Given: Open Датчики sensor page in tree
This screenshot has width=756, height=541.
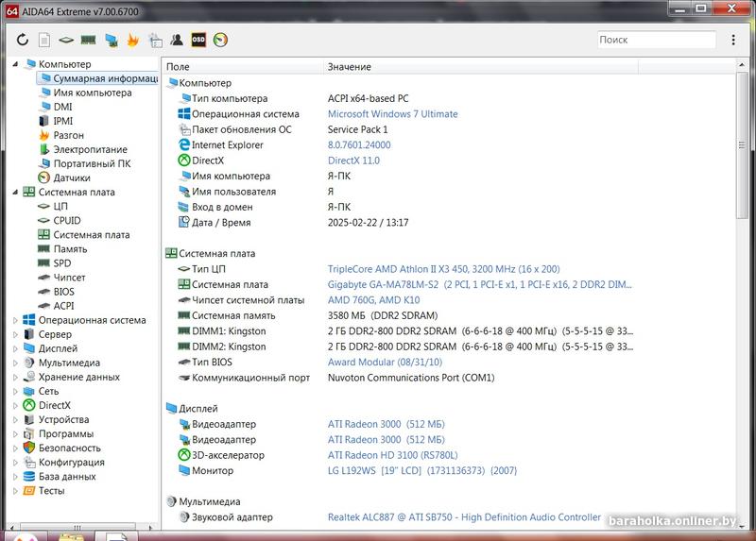Looking at the screenshot, I should coord(72,178).
